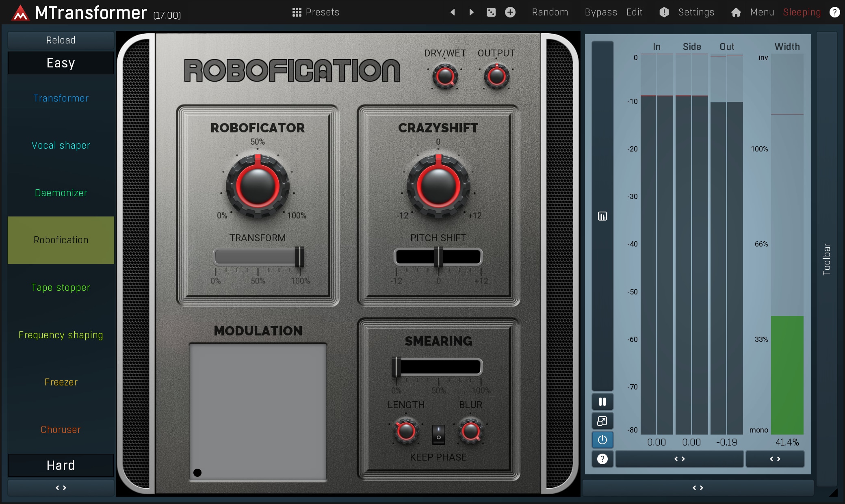The height and width of the screenshot is (504, 845).
Task: Click the meter popup window icon
Action: pyautogui.click(x=602, y=421)
